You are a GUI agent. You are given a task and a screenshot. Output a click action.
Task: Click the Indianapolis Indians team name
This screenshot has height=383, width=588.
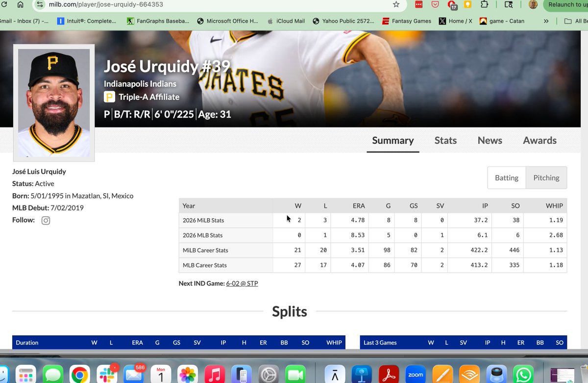pyautogui.click(x=140, y=83)
